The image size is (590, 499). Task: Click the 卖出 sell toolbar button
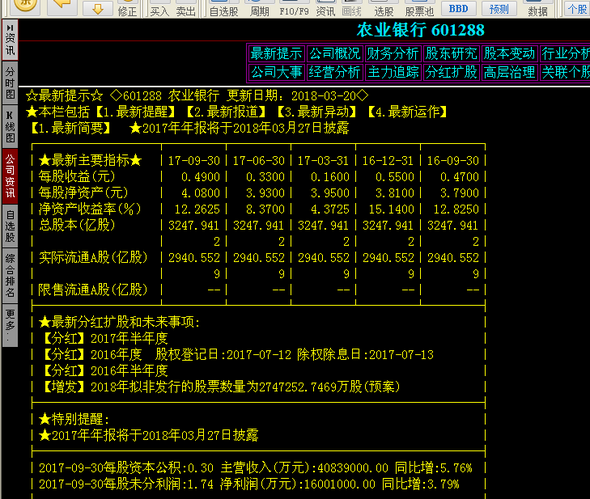(186, 9)
